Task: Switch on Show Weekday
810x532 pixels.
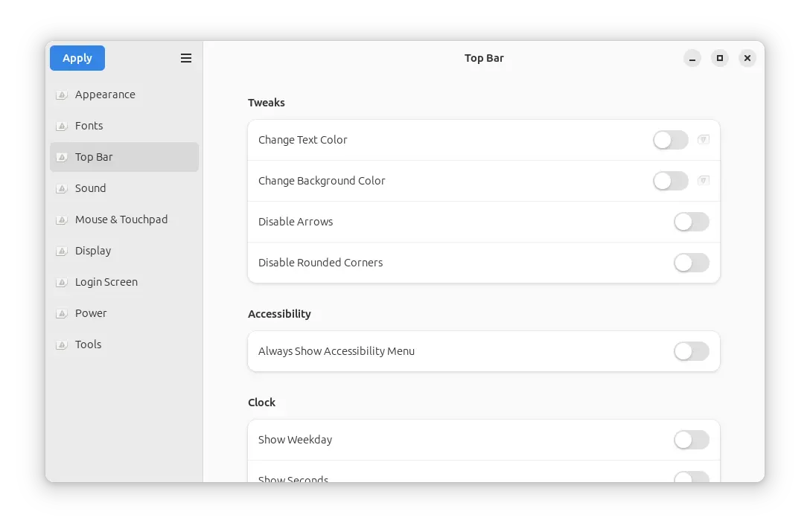Action: tap(692, 440)
